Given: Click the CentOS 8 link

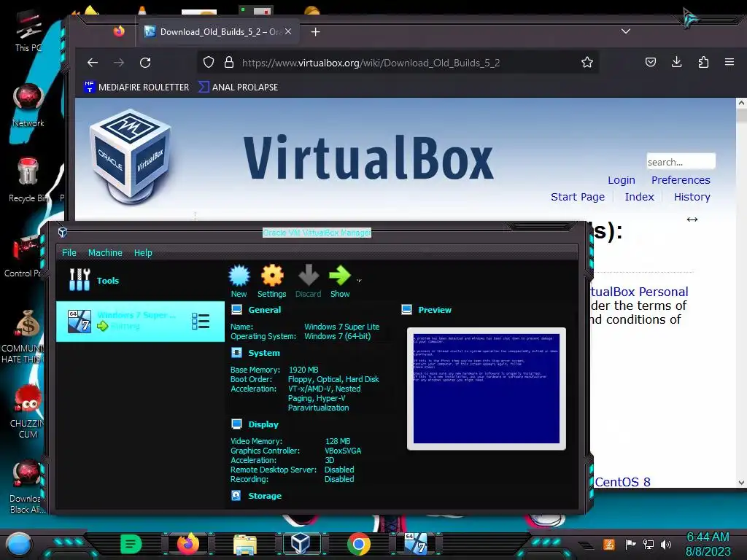Looking at the screenshot, I should coord(622,482).
